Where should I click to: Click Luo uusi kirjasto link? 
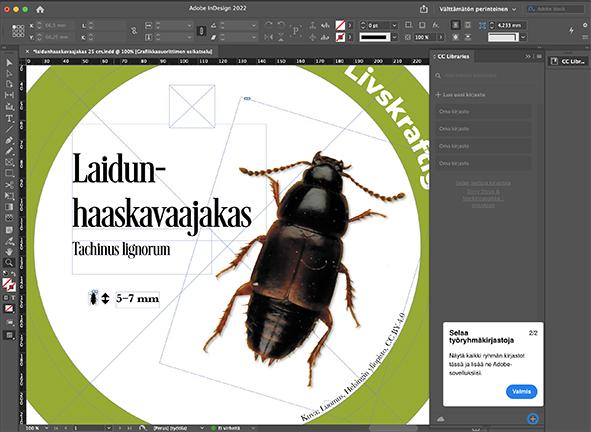pyautogui.click(x=461, y=95)
